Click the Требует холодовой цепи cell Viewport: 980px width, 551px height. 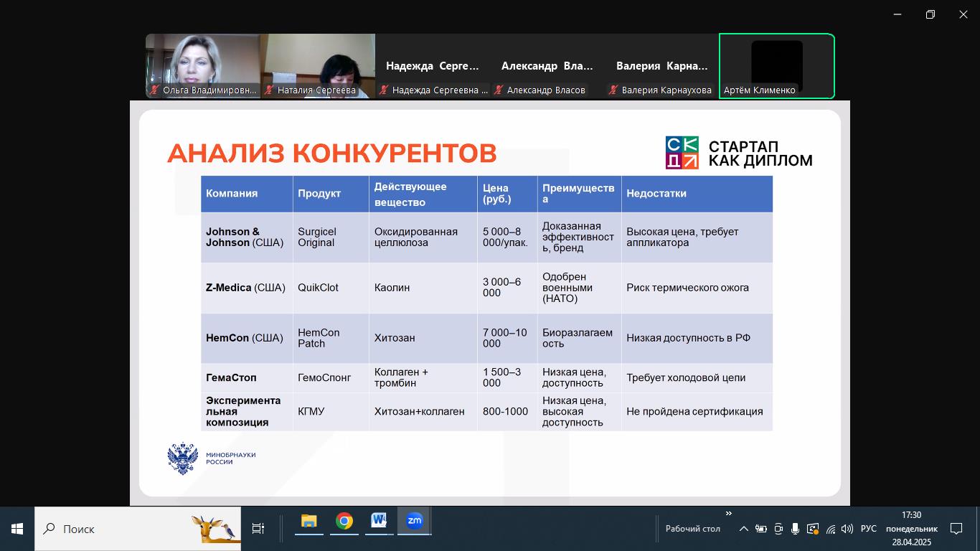pyautogui.click(x=697, y=377)
